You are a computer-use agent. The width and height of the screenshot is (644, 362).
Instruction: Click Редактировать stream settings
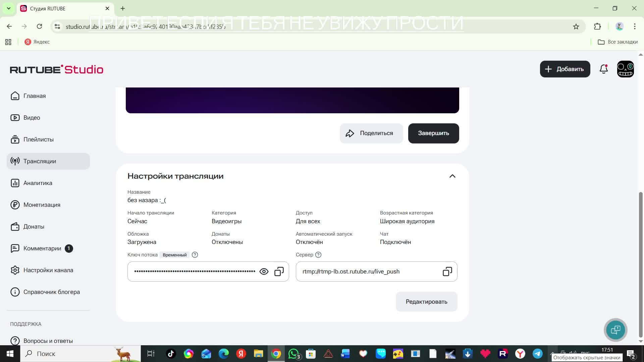pos(426,302)
